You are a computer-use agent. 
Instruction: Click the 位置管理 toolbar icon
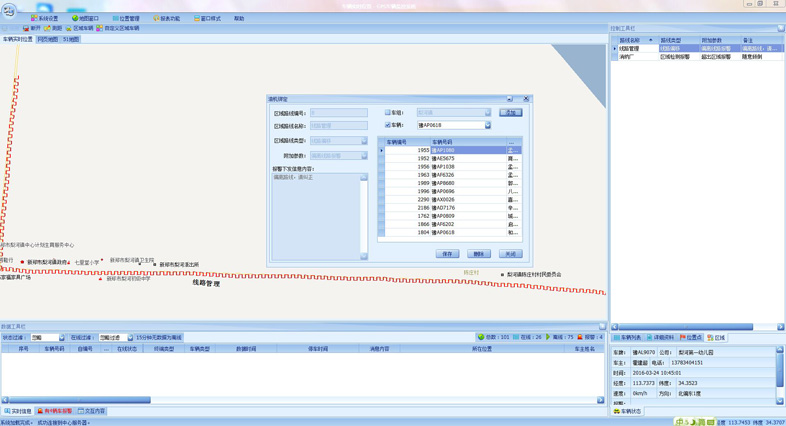pyautogui.click(x=115, y=18)
